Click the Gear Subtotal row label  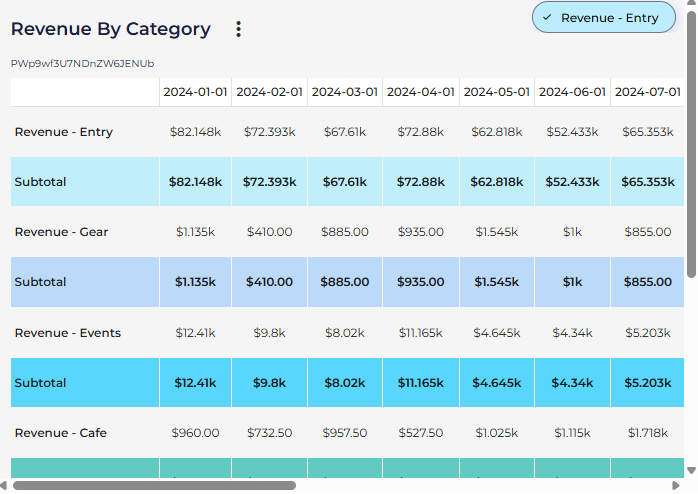click(40, 282)
